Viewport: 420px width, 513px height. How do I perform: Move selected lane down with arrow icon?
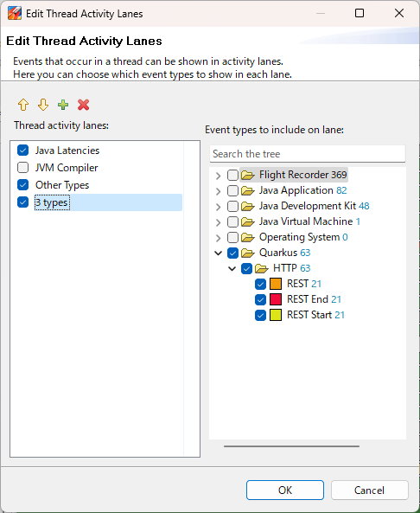click(43, 105)
